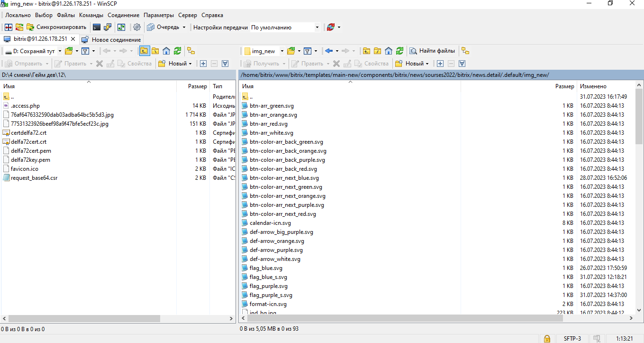Open the Новое соединение tab
644x343 pixels.
111,39
